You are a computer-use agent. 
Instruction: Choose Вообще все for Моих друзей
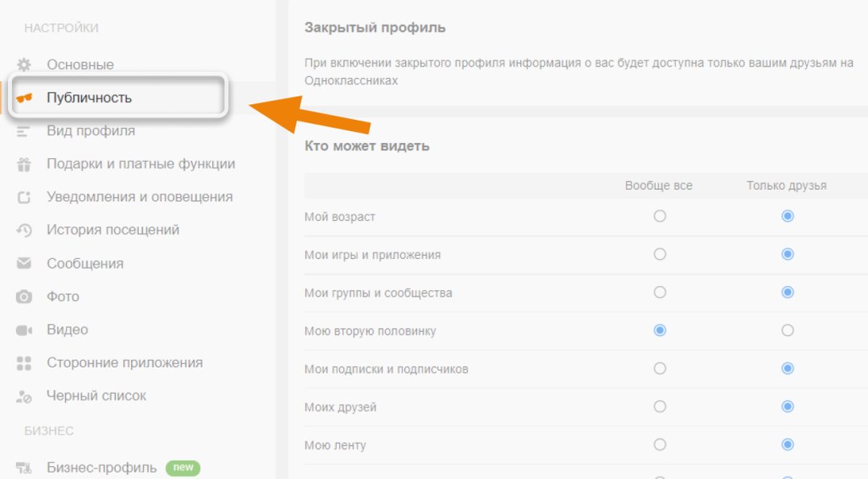pyautogui.click(x=659, y=407)
